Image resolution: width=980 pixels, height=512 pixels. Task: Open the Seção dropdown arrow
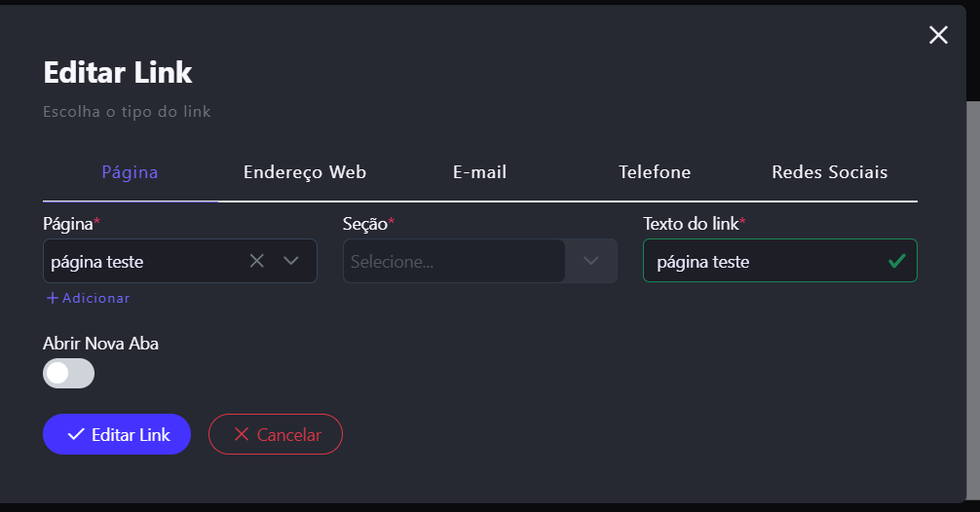tap(591, 261)
